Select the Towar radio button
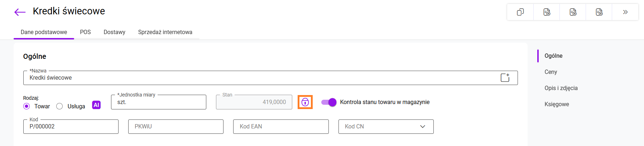644x146 pixels. (x=27, y=106)
